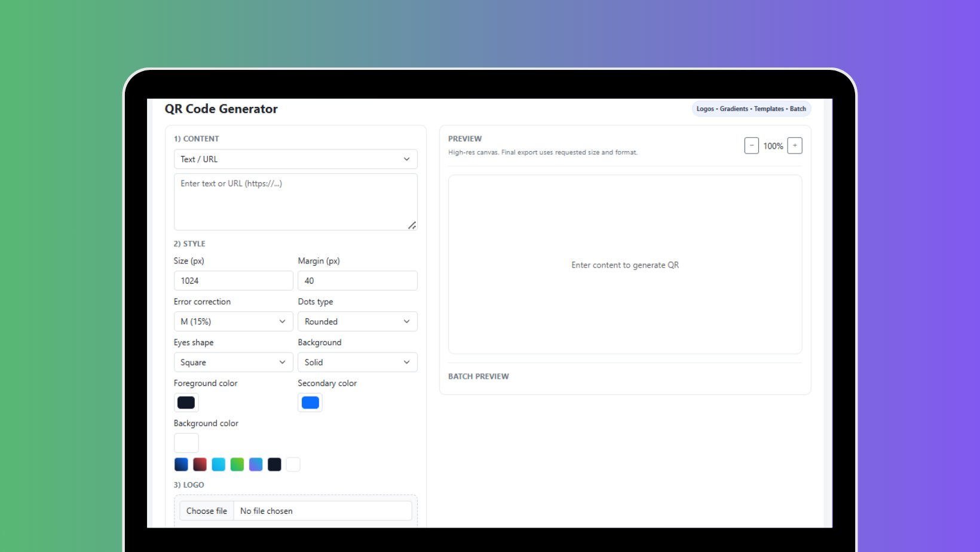Screen dimensions: 980x552
Task: Apply the dark navy preset swatch
Action: [274, 464]
